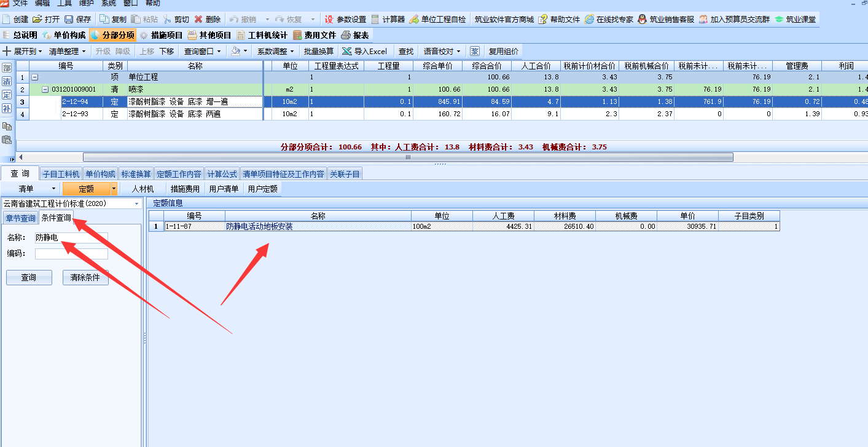Screen dimensions: 868x447
Task: Open a file with the 打开 icon
Action: 37,19
